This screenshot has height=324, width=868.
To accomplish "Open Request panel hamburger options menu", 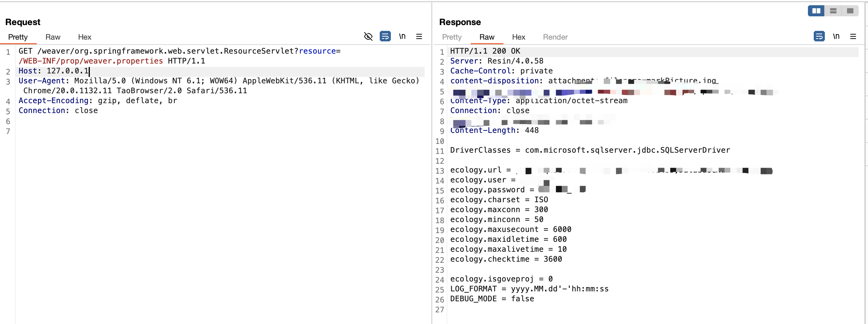I will pyautogui.click(x=419, y=36).
